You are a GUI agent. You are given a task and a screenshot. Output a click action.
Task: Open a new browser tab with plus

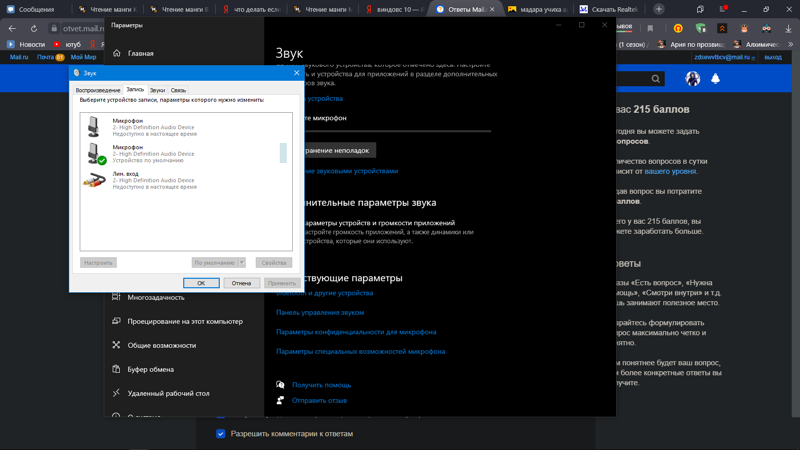point(659,9)
